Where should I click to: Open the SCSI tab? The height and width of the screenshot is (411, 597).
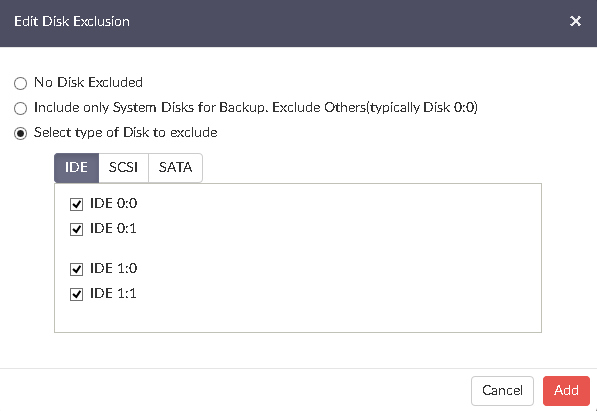click(x=123, y=168)
